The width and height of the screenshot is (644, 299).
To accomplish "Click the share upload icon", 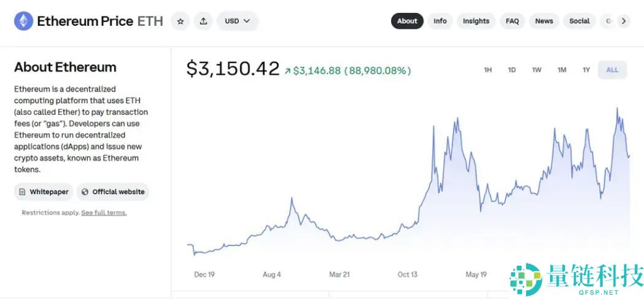I will click(x=203, y=21).
